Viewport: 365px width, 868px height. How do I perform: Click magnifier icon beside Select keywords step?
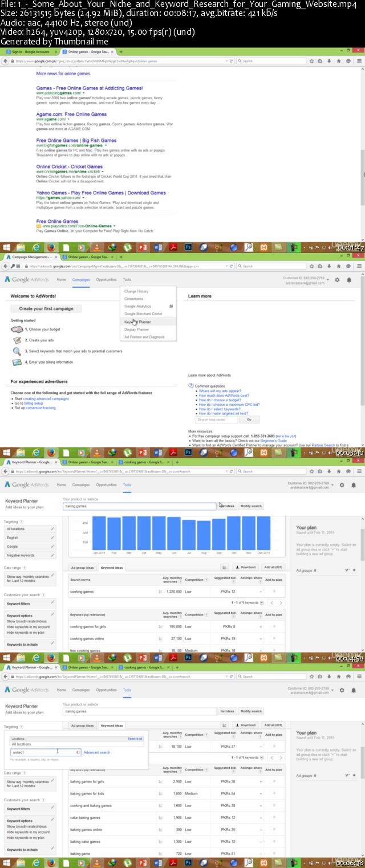(x=17, y=351)
